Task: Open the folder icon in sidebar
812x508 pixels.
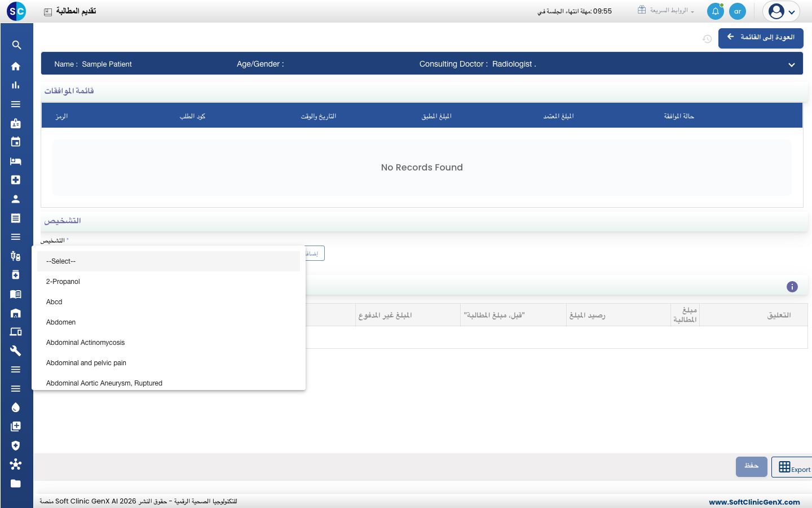Action: pyautogui.click(x=16, y=483)
